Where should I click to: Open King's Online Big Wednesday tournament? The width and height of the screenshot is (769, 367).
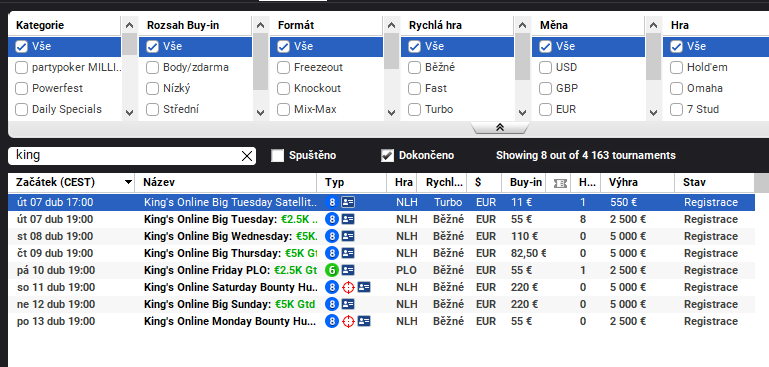tap(381, 236)
